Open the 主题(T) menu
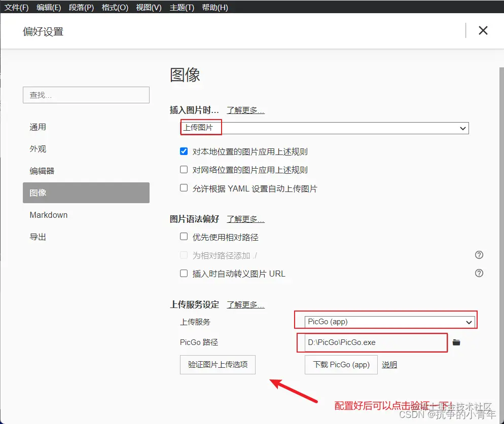The width and height of the screenshot is (504, 424). (182, 8)
